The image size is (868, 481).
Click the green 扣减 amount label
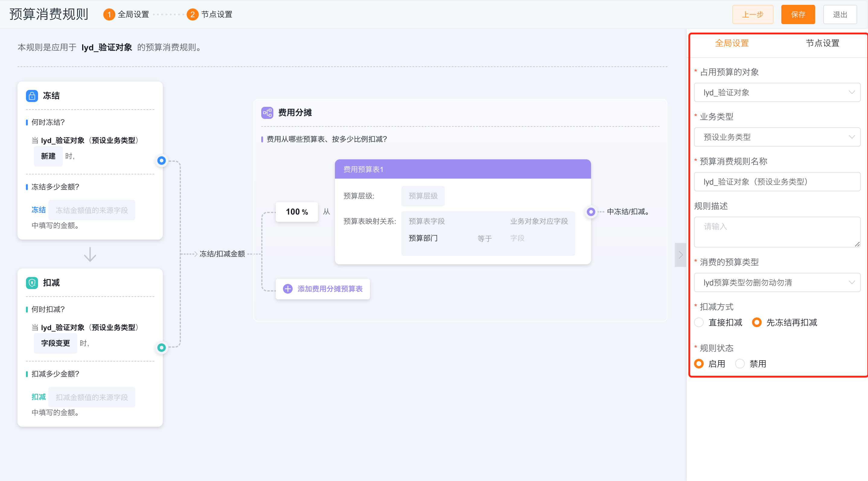(38, 397)
